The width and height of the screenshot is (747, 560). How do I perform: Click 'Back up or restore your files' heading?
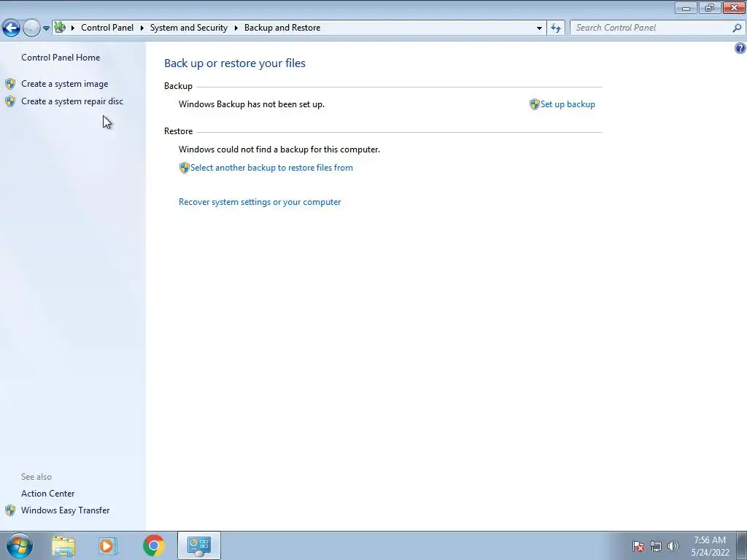235,63
